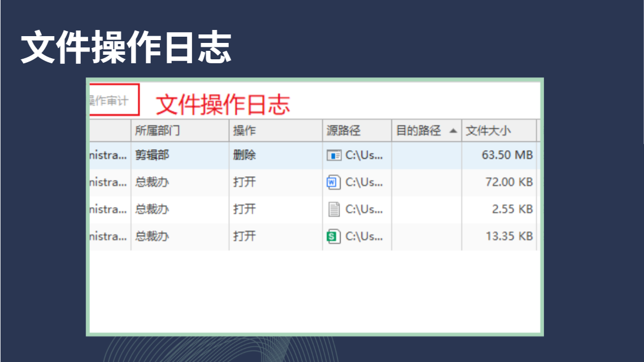The width and height of the screenshot is (644, 362).
Task: Click the C:\Us... path in the 72.00 KB row
Action: click(x=364, y=182)
